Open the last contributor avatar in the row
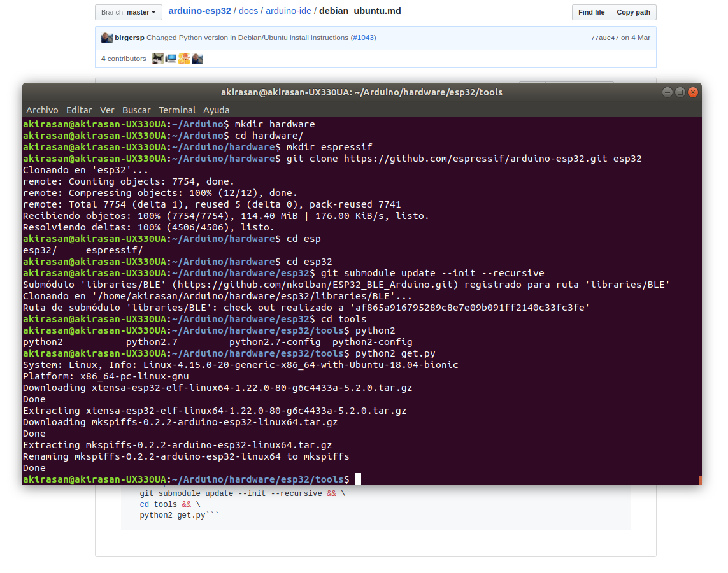This screenshot has height=573, width=728. [x=197, y=59]
